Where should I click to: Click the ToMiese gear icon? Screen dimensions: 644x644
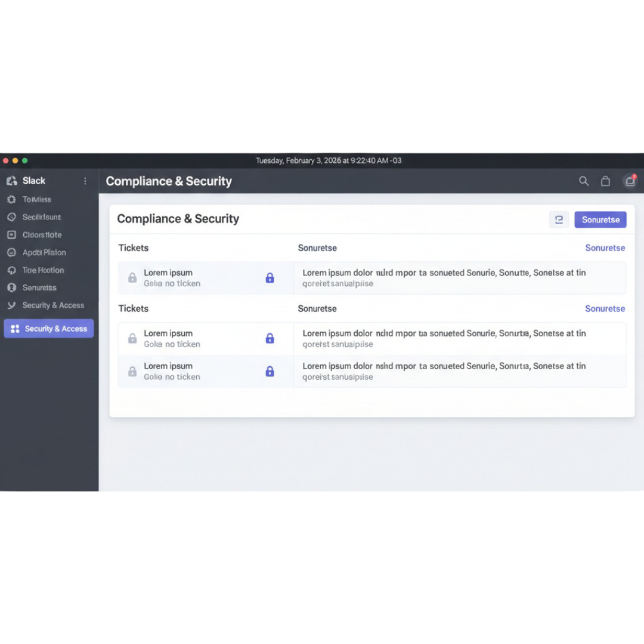tap(11, 200)
